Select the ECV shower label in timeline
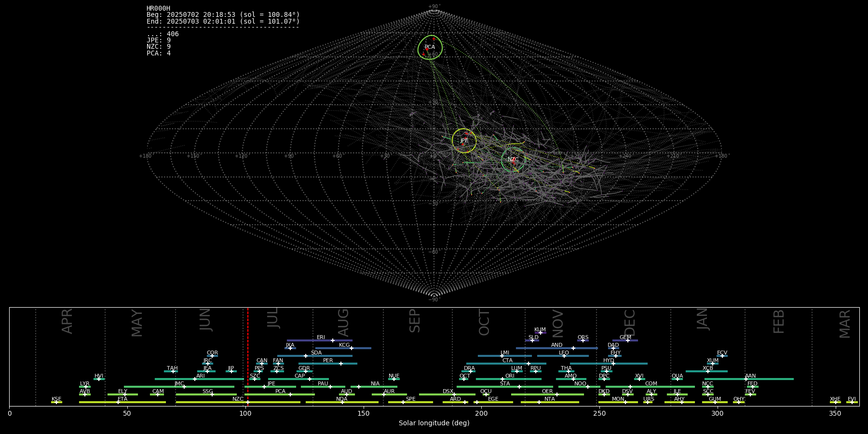 point(722,353)
